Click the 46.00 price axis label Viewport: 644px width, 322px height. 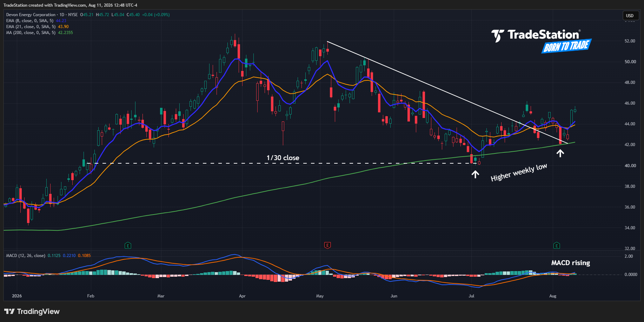[x=630, y=103]
